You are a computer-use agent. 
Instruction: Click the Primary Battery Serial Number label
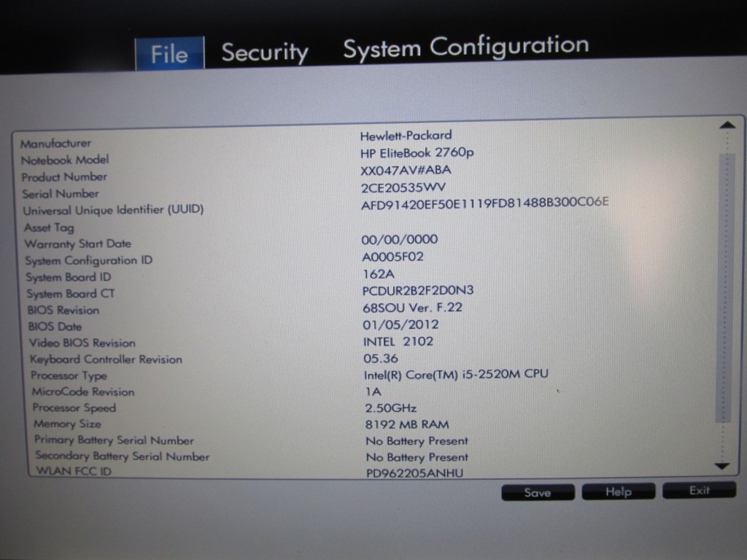click(114, 440)
